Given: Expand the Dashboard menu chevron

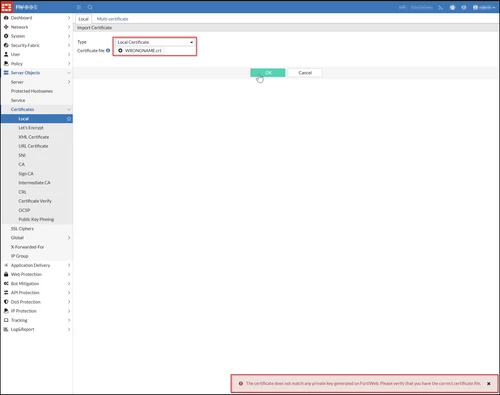Looking at the screenshot, I should click(69, 18).
